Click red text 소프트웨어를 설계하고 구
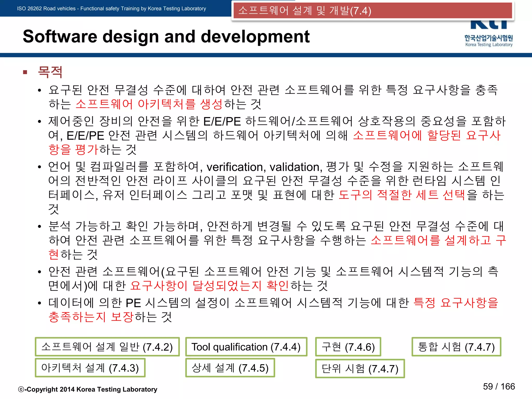The height and width of the screenshot is (399, 532). click(x=438, y=240)
